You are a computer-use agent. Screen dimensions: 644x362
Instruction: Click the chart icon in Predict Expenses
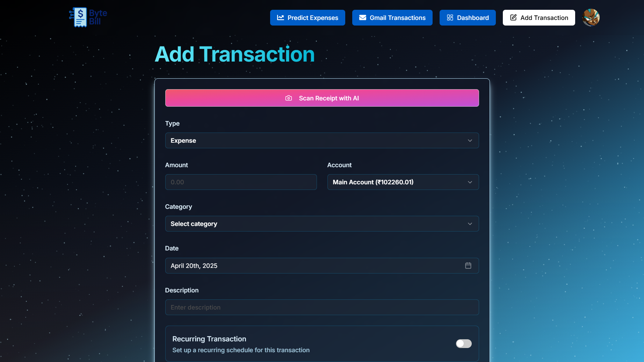(x=280, y=17)
